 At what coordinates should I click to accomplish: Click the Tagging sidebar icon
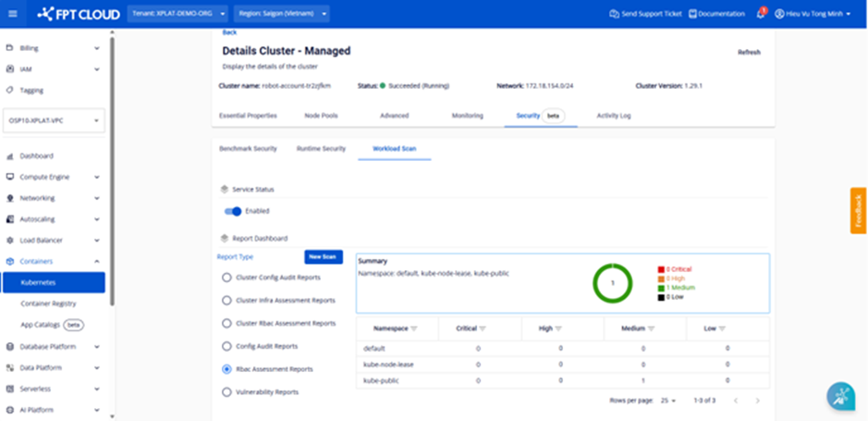tap(10, 91)
